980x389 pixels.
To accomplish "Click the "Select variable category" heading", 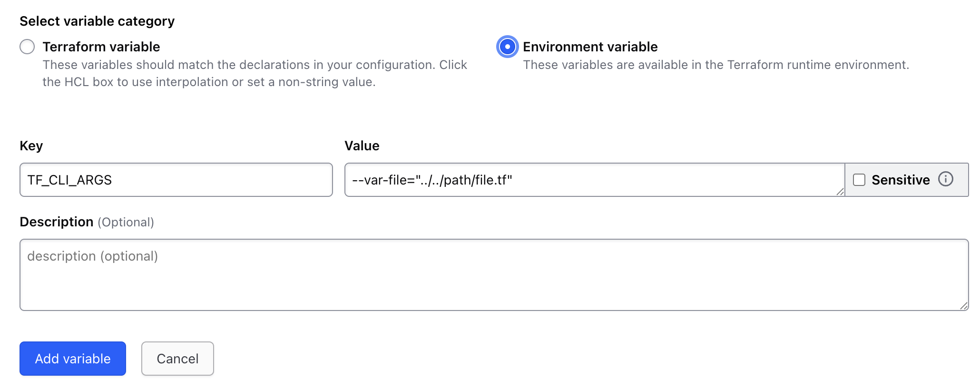I will 97,21.
